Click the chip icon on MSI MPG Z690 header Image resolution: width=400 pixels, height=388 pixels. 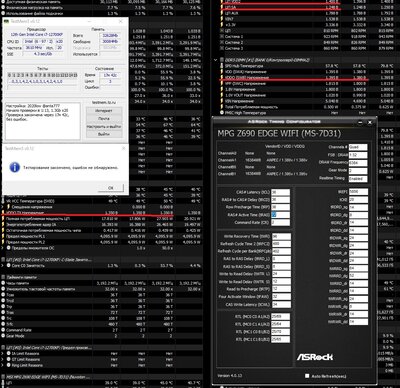point(3,377)
